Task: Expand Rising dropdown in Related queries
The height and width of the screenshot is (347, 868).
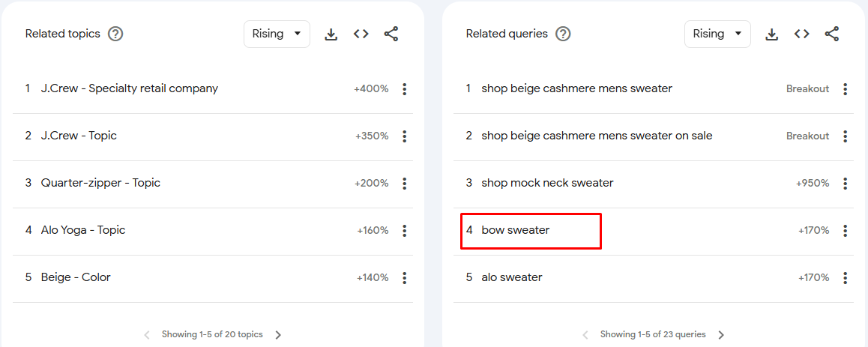Action: (717, 34)
